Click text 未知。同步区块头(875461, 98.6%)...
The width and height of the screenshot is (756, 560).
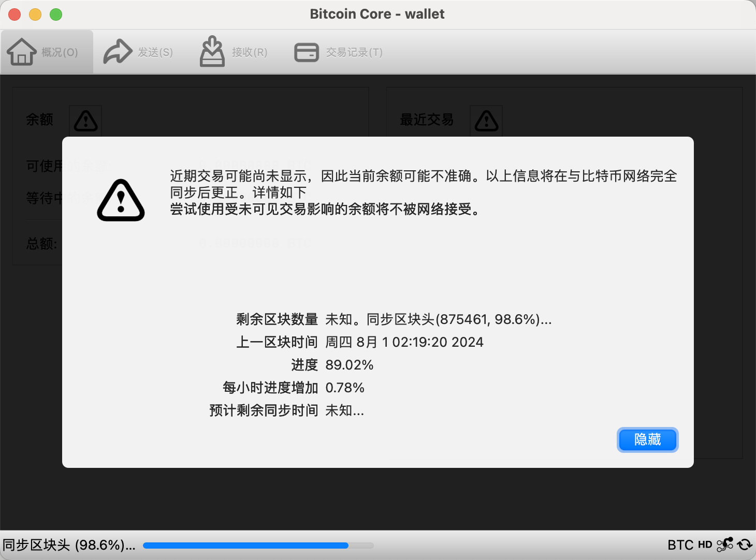pos(439,319)
